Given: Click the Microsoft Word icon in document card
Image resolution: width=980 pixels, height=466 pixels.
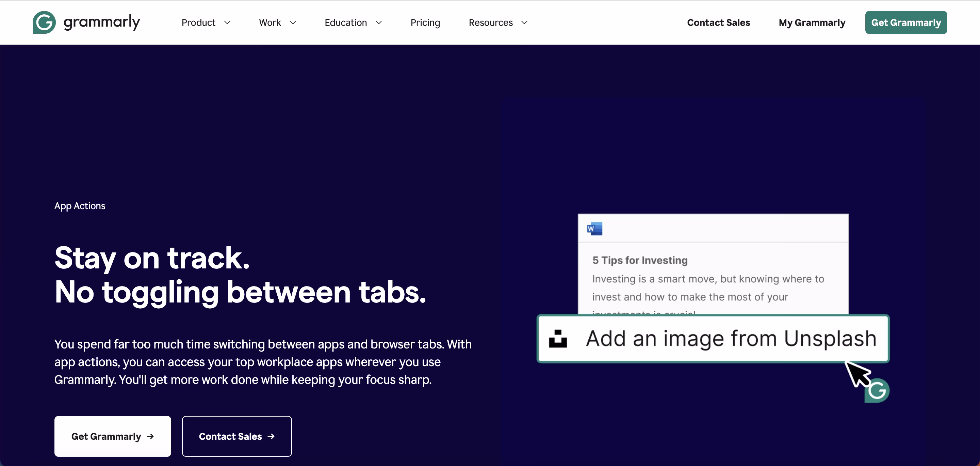Looking at the screenshot, I should [x=594, y=229].
